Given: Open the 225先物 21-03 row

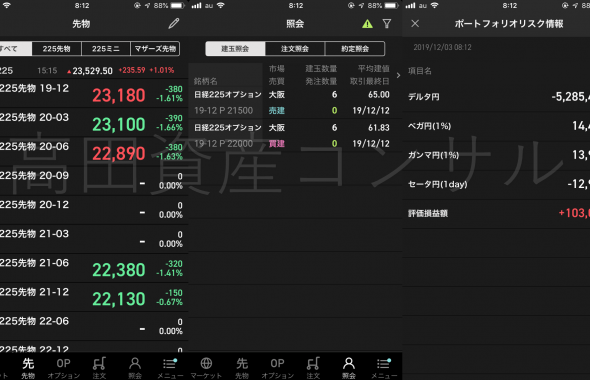Looking at the screenshot, I should [94, 239].
